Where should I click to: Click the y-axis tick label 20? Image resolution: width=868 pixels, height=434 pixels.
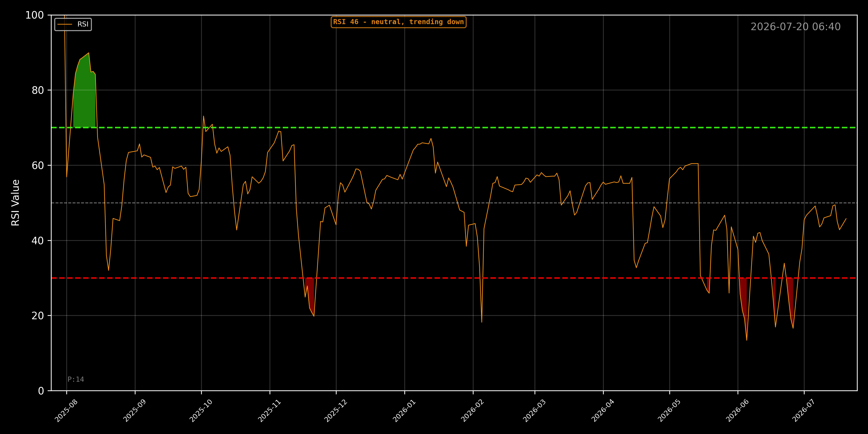[38, 316]
